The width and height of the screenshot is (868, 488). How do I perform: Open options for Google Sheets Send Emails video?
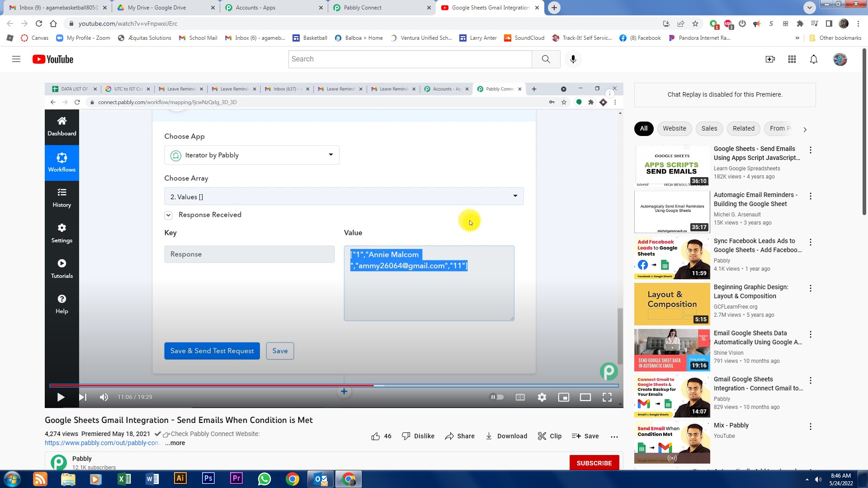click(811, 150)
